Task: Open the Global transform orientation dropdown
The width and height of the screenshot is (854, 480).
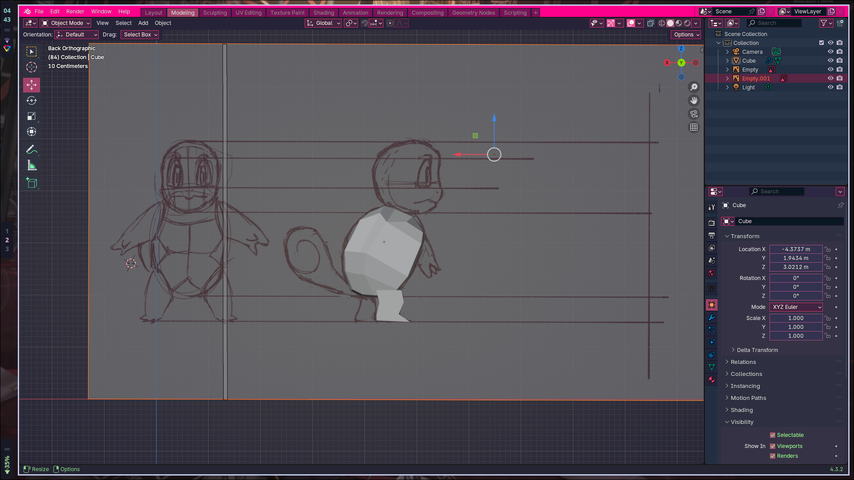Action: pyautogui.click(x=323, y=23)
